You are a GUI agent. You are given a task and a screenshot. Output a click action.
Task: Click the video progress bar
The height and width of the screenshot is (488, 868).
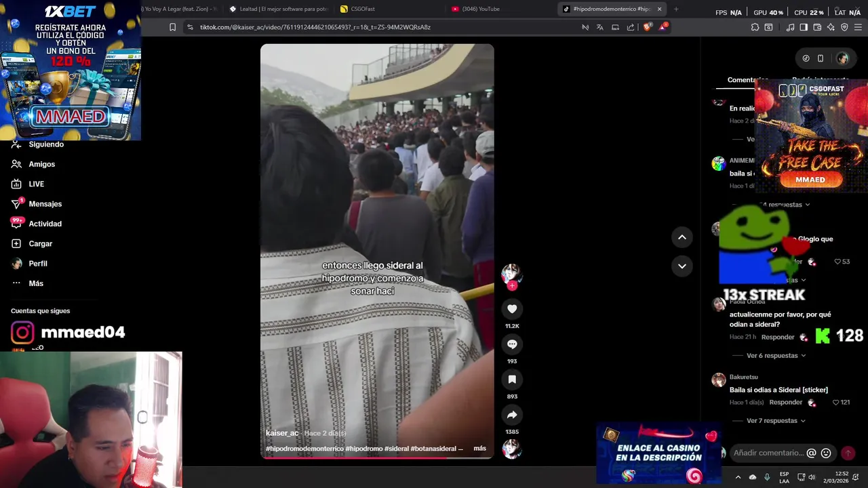coord(377,457)
